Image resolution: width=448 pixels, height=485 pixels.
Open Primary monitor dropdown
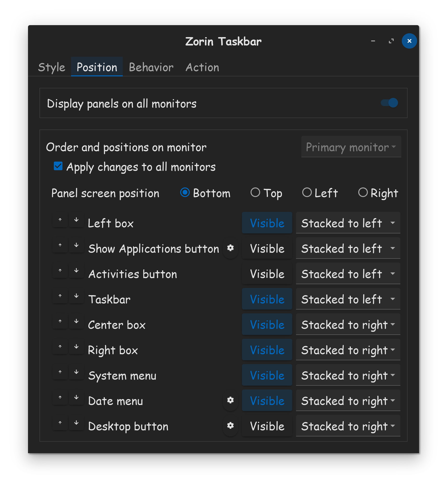point(351,147)
